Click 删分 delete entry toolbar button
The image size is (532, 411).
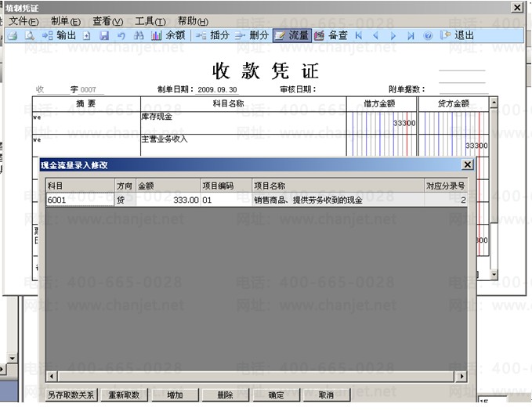pyautogui.click(x=252, y=35)
